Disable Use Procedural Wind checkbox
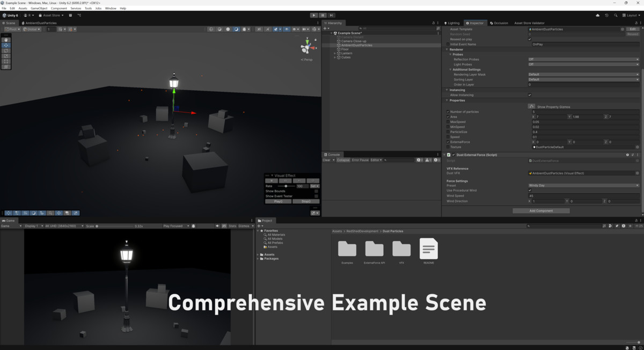This screenshot has width=644, height=350. click(x=530, y=190)
